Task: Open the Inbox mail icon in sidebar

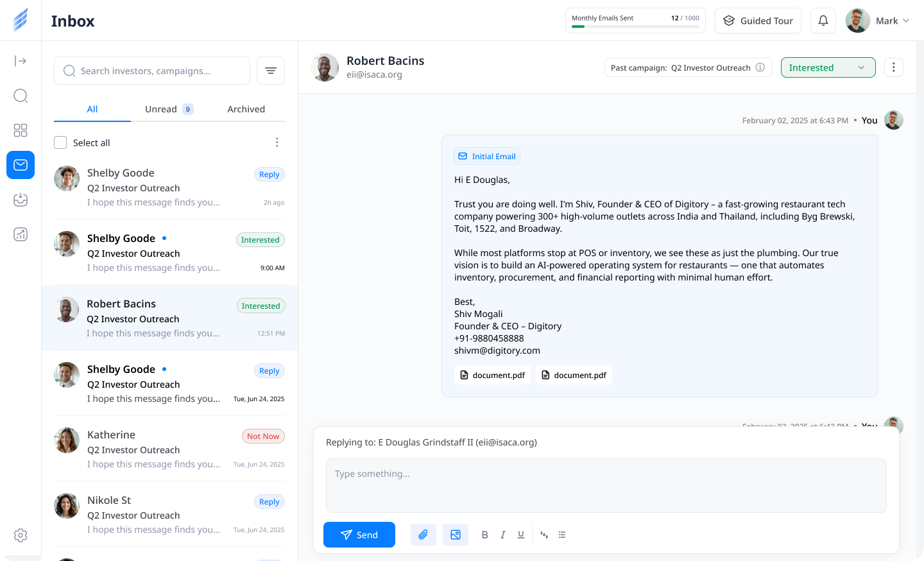Action: pyautogui.click(x=21, y=165)
